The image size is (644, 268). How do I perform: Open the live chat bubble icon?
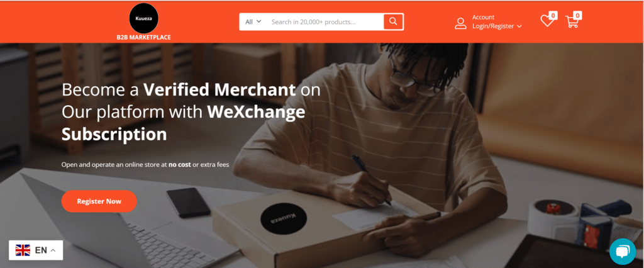[x=623, y=251]
